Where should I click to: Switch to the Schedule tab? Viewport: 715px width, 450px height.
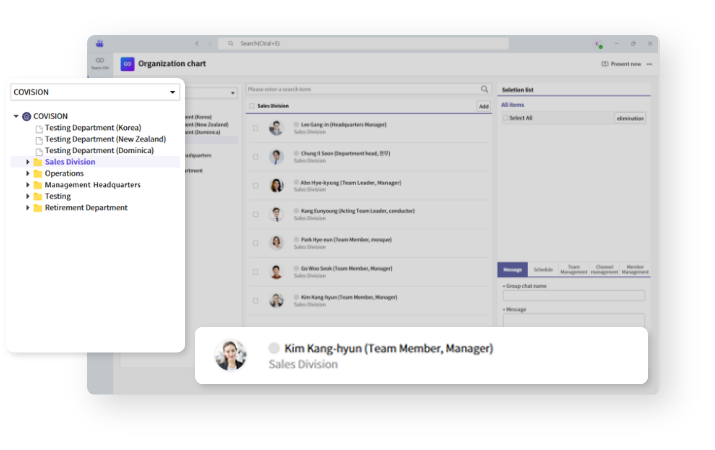coord(543,270)
